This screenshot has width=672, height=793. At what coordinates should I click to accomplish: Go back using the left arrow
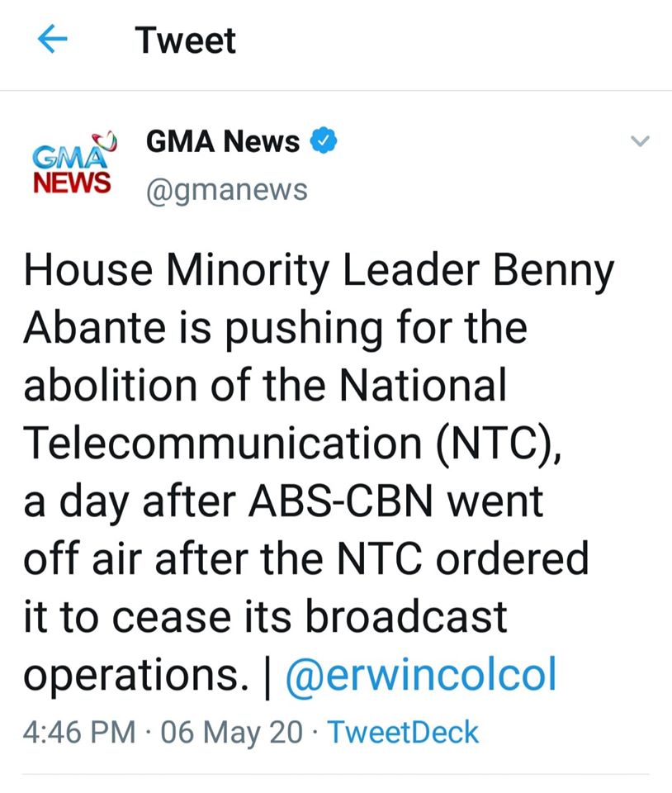pyautogui.click(x=52, y=40)
